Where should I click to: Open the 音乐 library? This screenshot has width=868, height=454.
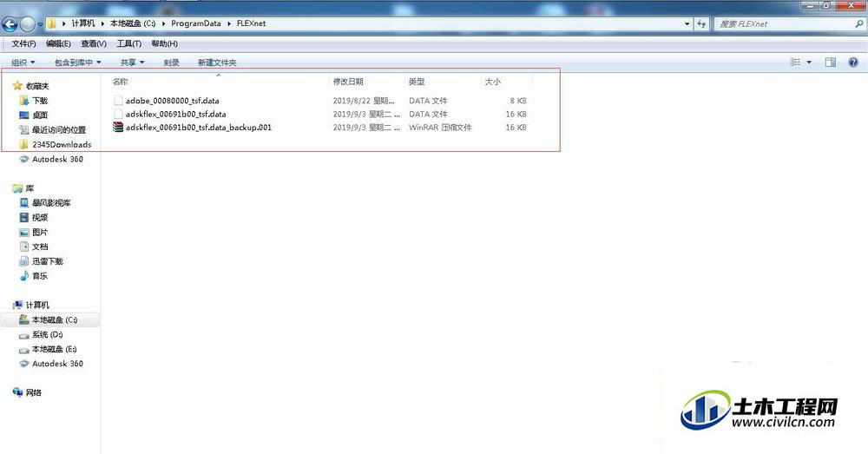click(40, 276)
